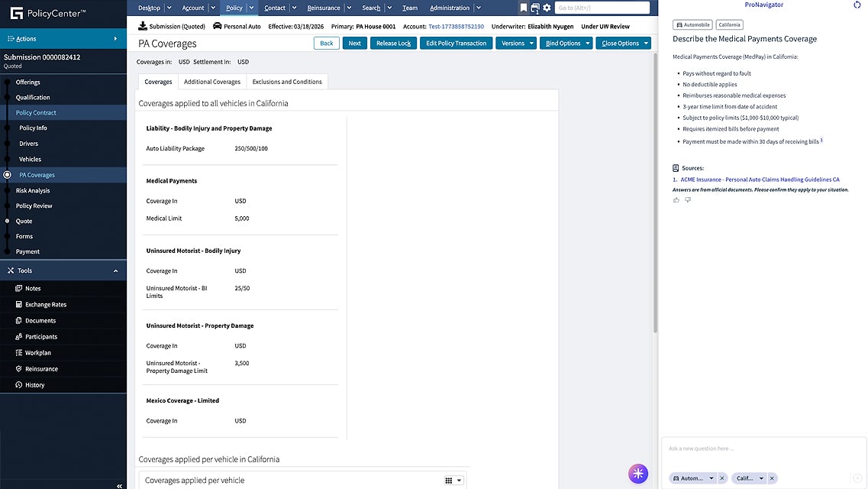The height and width of the screenshot is (489, 868).
Task: Click the purple asterisk assistant button
Action: 638,473
